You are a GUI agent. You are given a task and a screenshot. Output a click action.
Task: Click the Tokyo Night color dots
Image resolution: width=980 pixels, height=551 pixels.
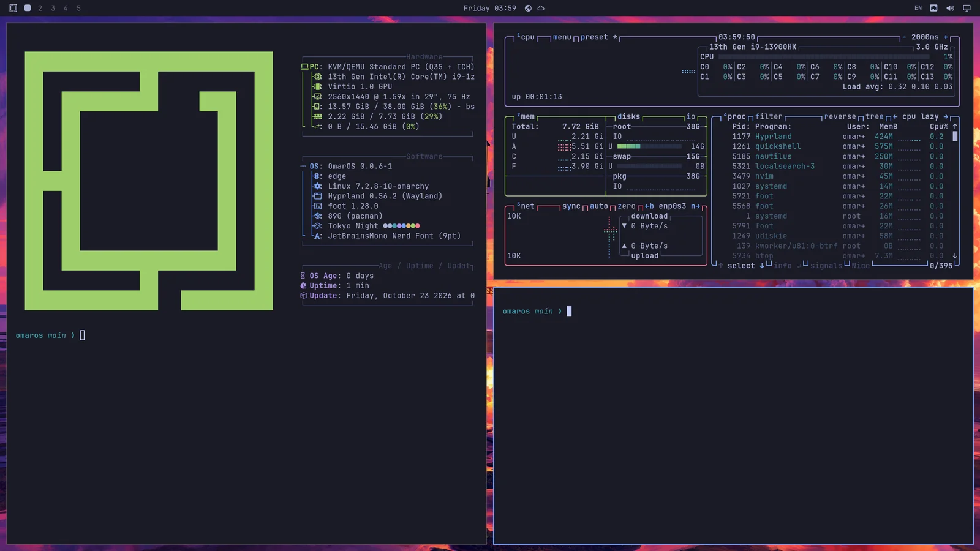(x=401, y=226)
